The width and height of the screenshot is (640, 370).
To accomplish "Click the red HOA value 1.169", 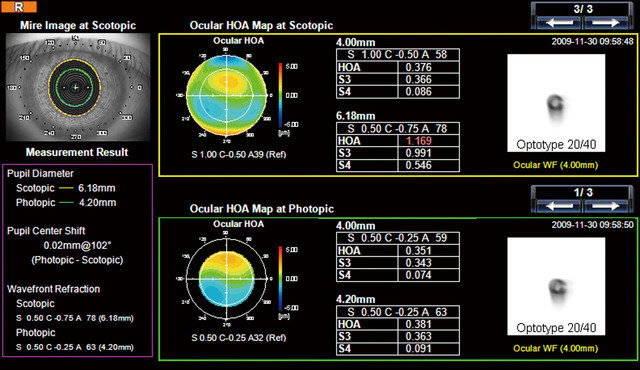I will 418,141.
